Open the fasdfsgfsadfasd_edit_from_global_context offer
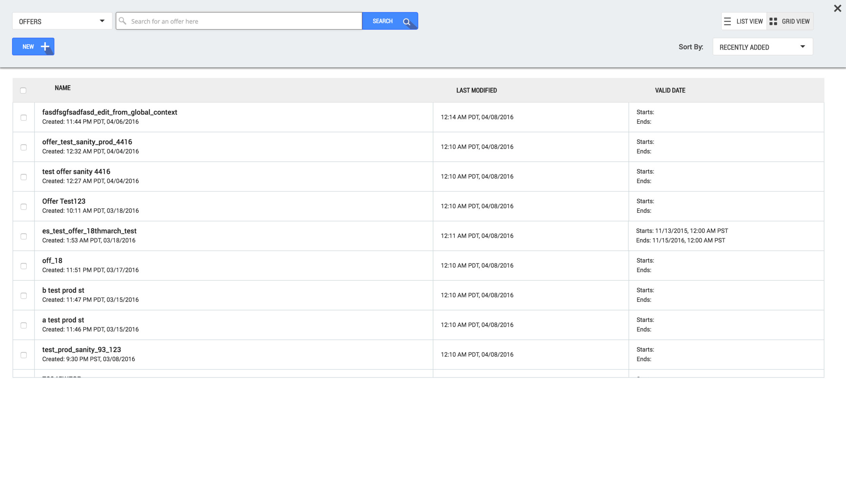Screen dimensions: 846x504 [110, 112]
